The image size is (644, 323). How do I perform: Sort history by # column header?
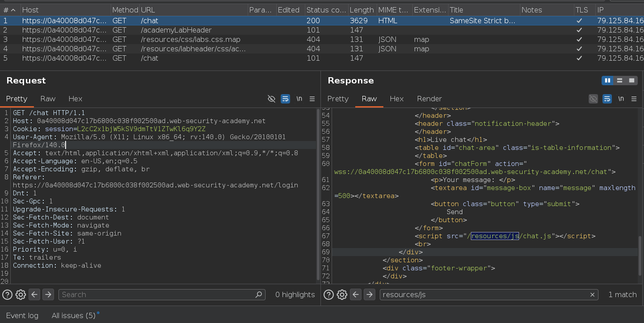click(x=9, y=10)
